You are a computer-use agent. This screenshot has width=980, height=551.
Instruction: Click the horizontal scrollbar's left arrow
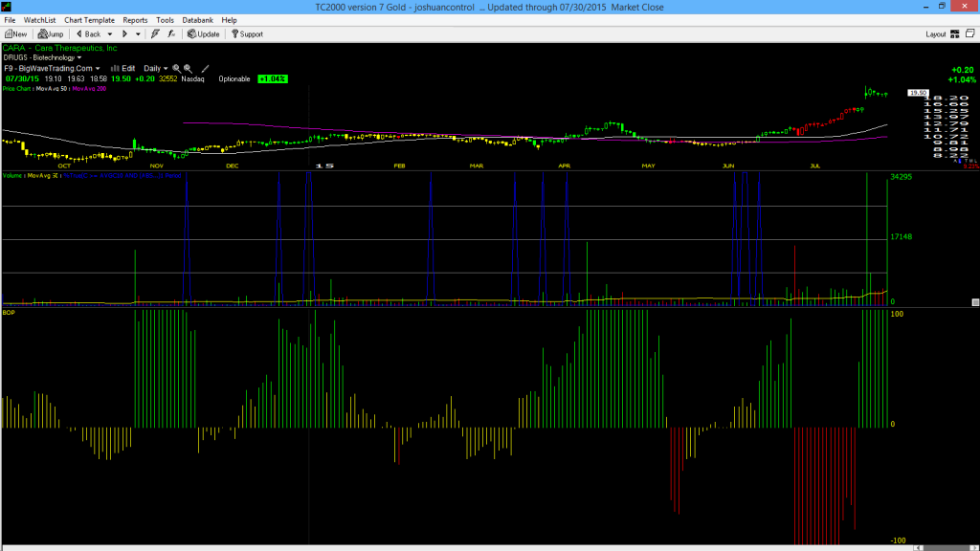[918, 548]
